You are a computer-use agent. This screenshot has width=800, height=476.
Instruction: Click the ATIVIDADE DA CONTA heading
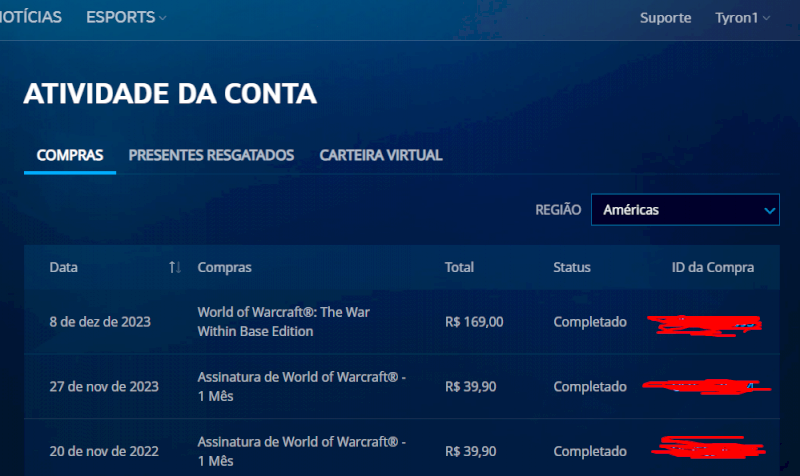pyautogui.click(x=170, y=93)
